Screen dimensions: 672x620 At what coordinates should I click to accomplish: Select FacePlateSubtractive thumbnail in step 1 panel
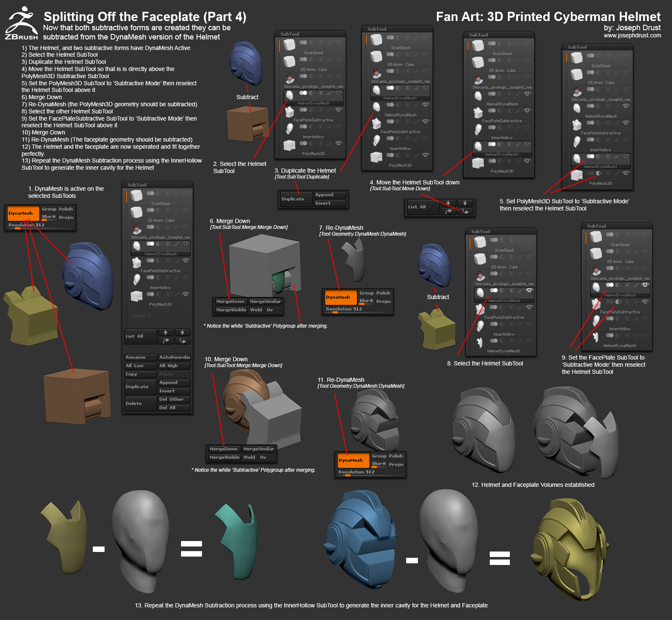point(136,263)
